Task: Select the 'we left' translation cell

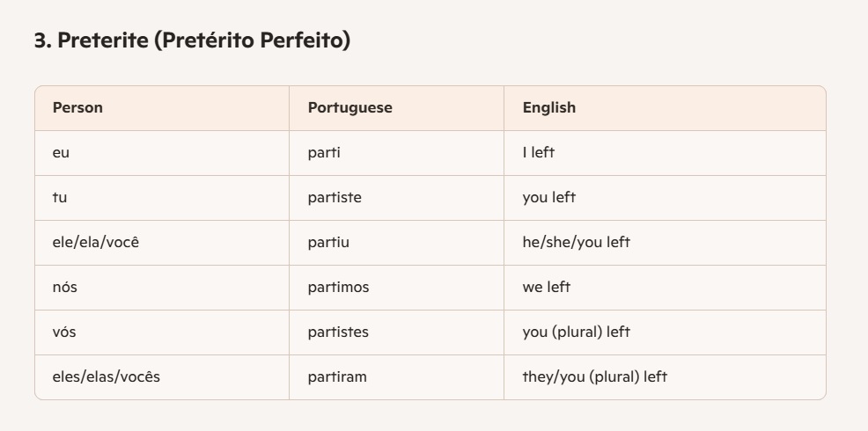Action: (x=546, y=287)
